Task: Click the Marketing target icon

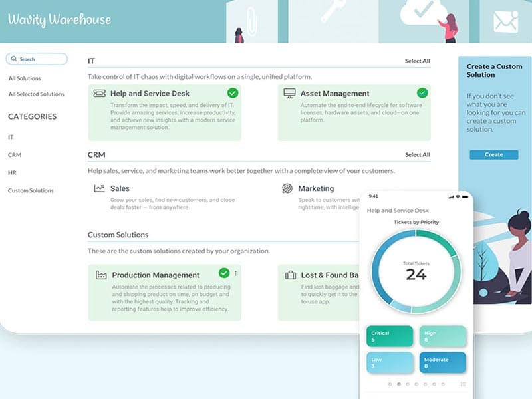Action: click(x=287, y=188)
